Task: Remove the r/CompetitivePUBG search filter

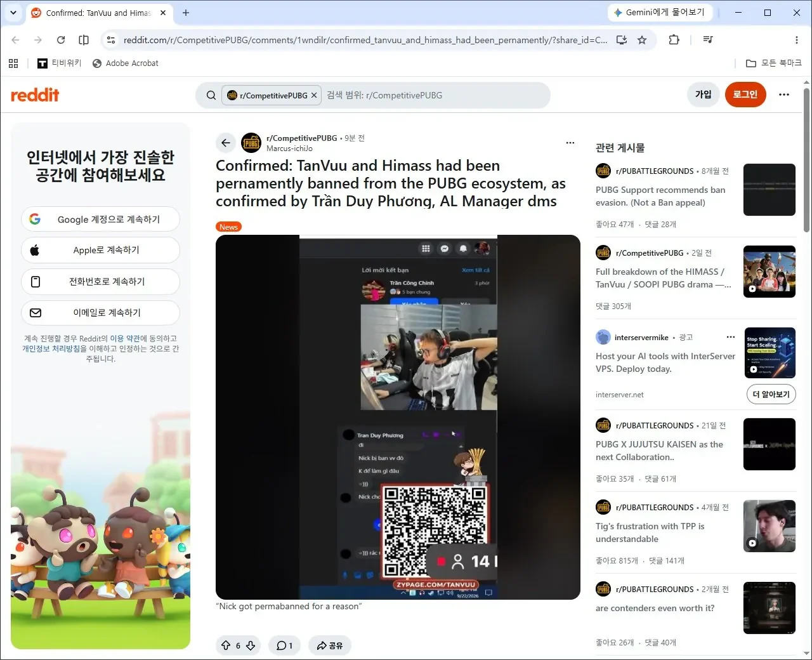Action: pos(314,95)
